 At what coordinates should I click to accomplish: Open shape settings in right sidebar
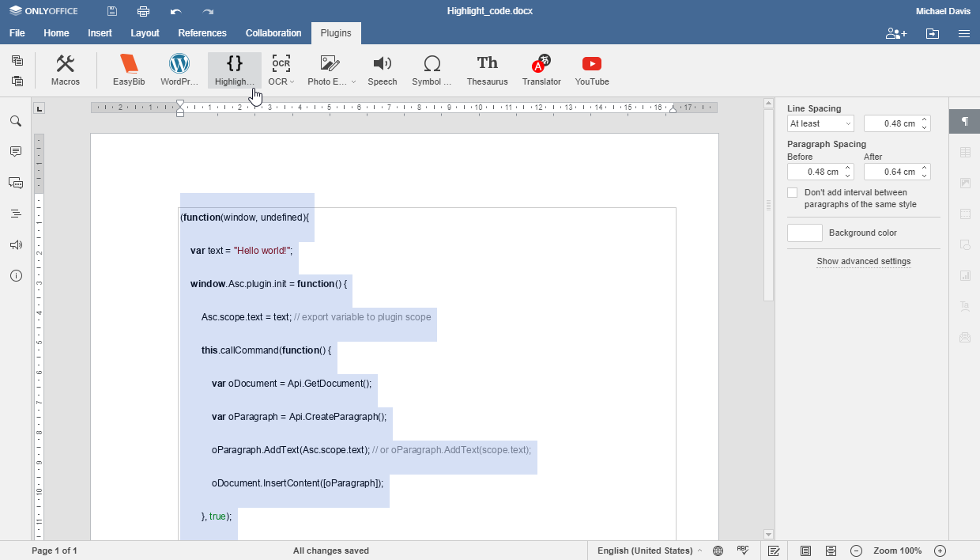965,245
